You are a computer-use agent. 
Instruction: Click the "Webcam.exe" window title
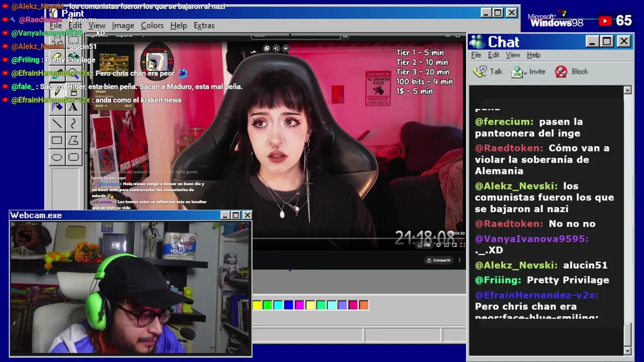tap(36, 215)
